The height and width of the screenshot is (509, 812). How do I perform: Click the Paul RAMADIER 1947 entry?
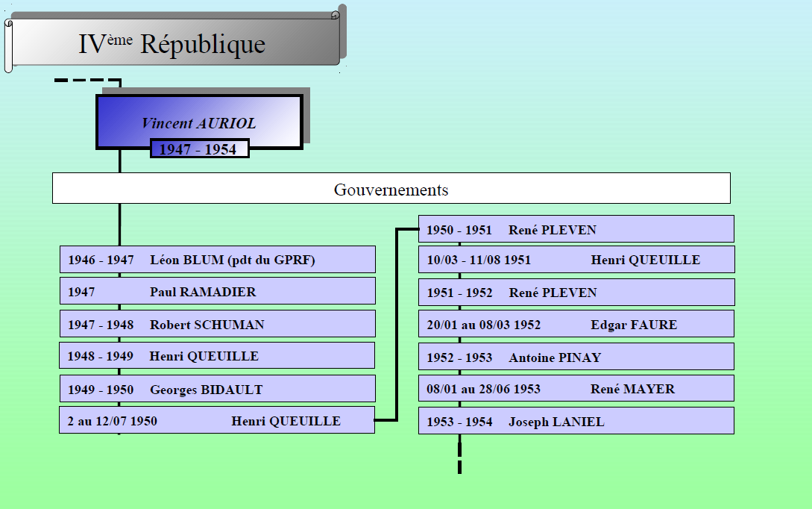pos(217,292)
